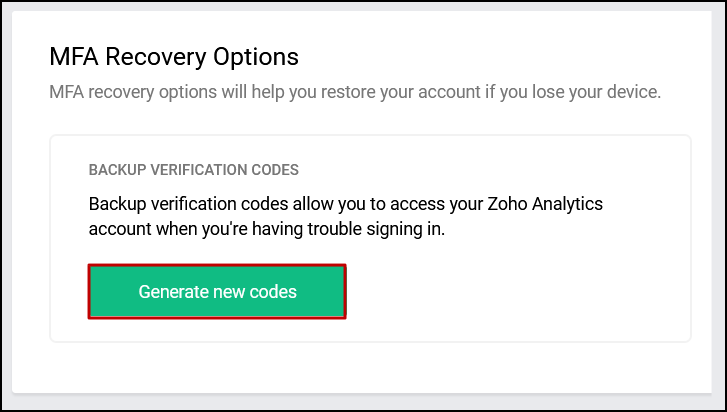
Task: Click the Generate new codes button
Action: 217,292
